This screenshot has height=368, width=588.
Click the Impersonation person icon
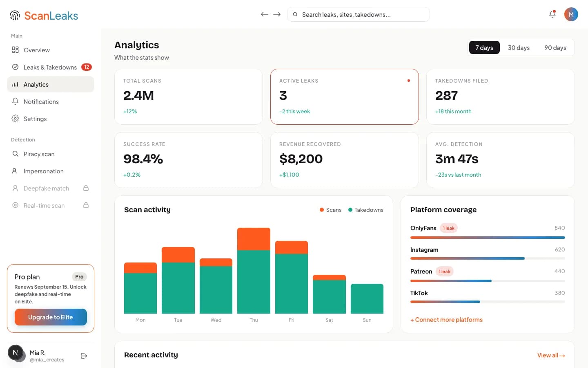click(x=14, y=171)
